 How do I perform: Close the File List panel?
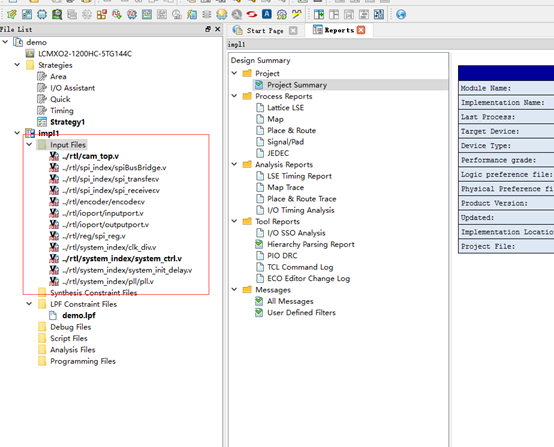217,29
